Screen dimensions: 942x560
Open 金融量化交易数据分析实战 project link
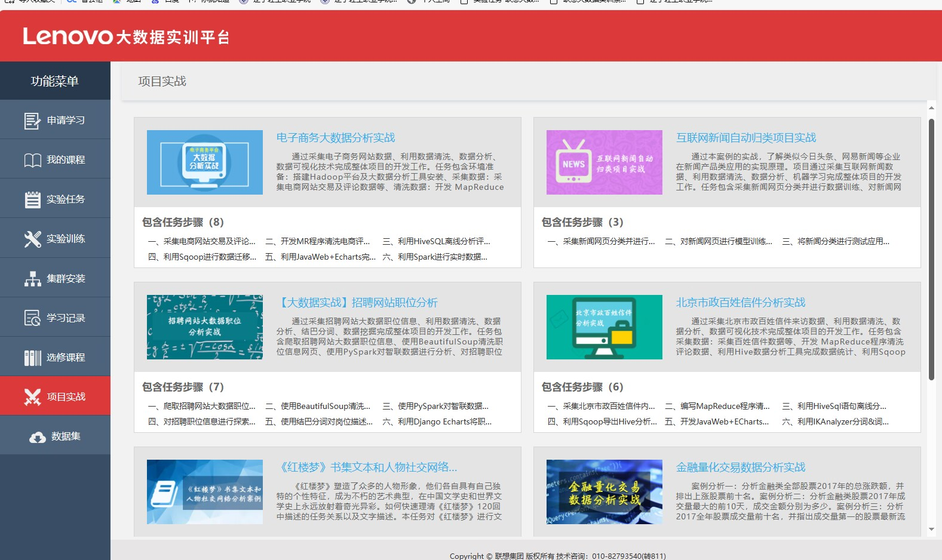coord(740,467)
